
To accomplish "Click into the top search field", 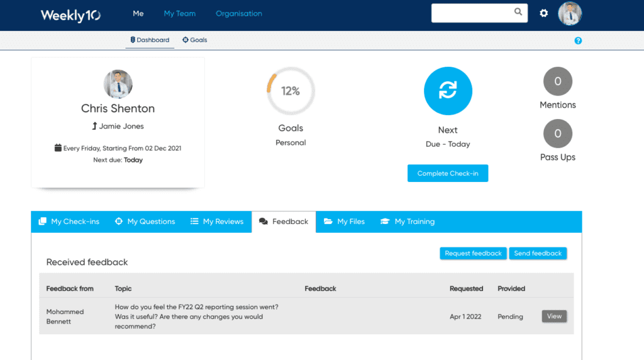I will (472, 13).
